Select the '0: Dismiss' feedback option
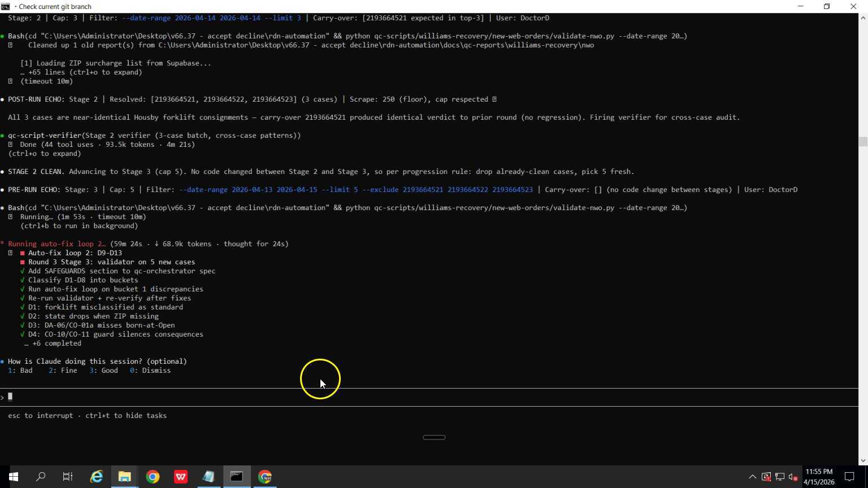 click(x=150, y=371)
